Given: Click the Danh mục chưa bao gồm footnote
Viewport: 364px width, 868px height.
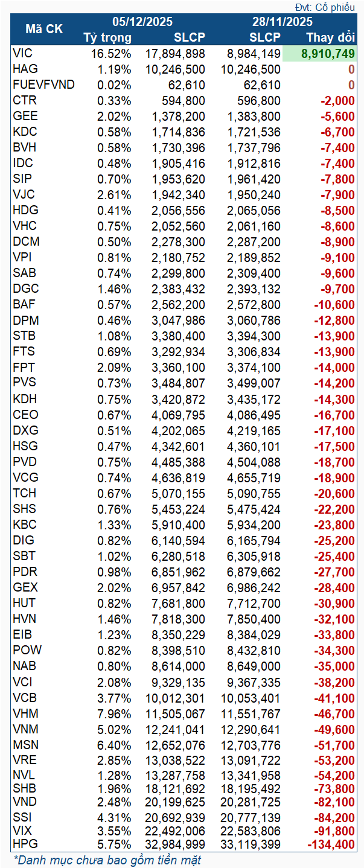Looking at the screenshot, I should [107, 860].
